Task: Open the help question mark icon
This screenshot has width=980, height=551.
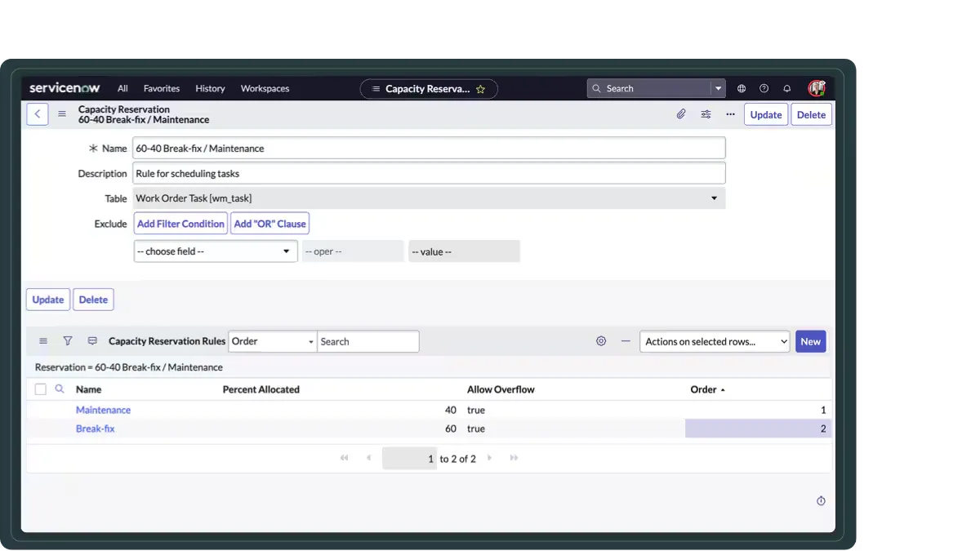Action: [x=764, y=88]
